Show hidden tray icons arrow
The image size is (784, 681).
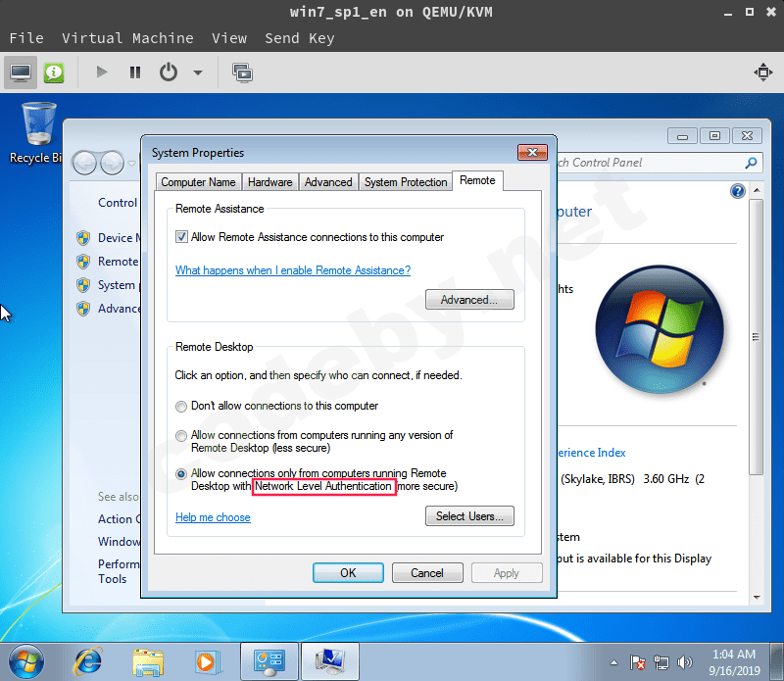pyautogui.click(x=614, y=663)
